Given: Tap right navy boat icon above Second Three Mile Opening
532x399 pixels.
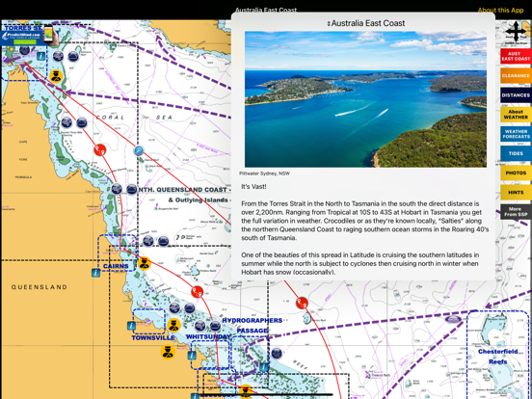Looking at the screenshot, I should pos(81,122).
